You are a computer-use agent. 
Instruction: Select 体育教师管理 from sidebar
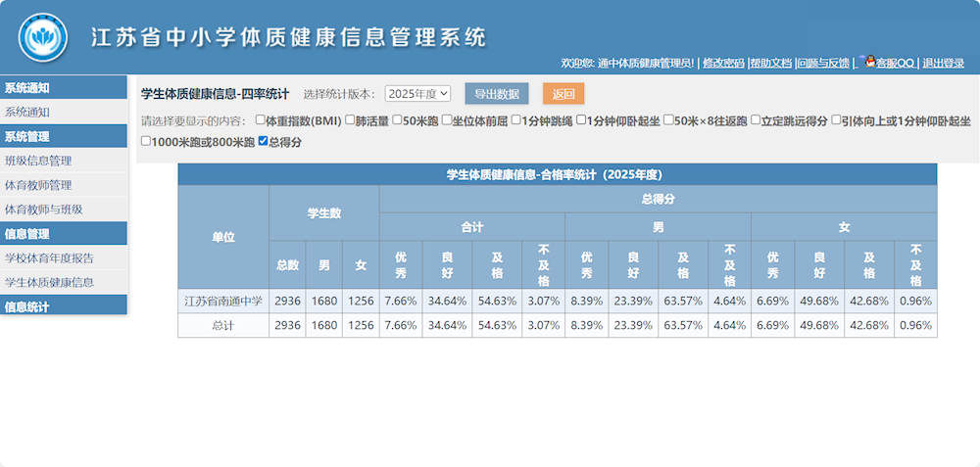coord(38,184)
